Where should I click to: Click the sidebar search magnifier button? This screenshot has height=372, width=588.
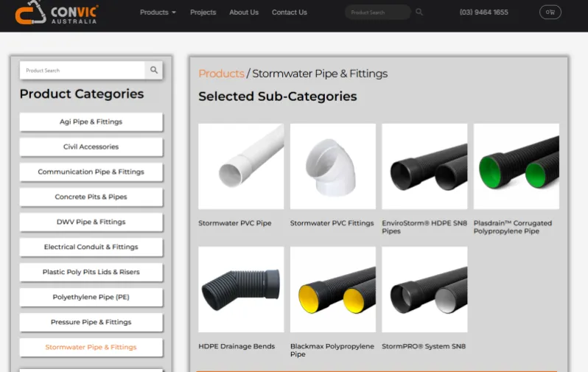point(154,70)
